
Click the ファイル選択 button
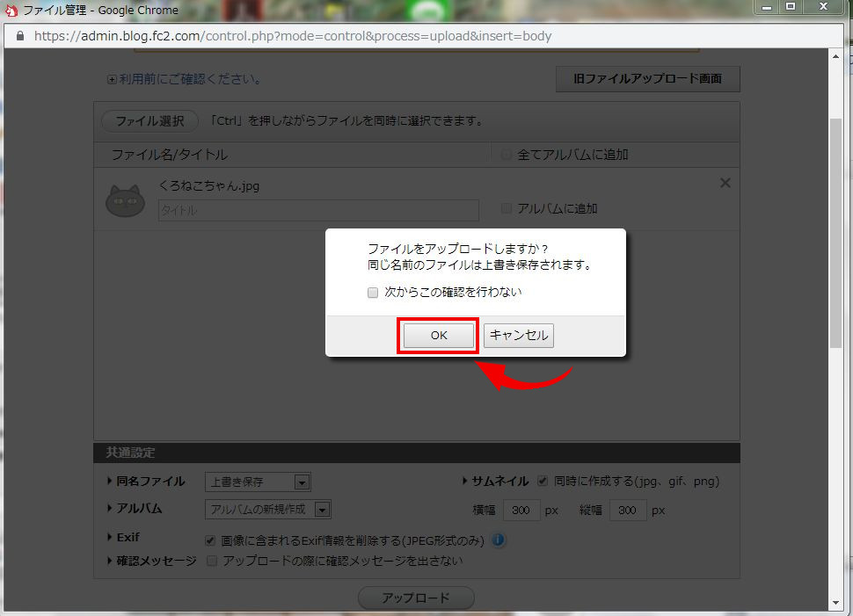[x=149, y=120]
